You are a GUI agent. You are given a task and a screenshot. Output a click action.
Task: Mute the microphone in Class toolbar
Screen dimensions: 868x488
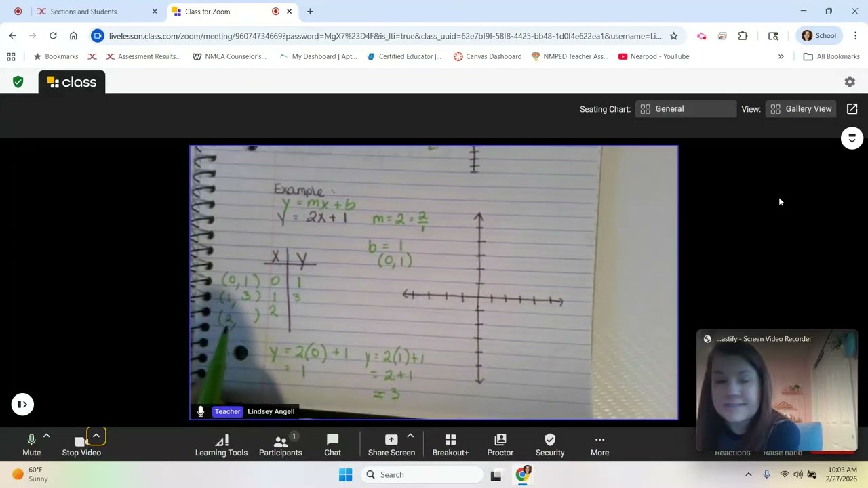click(x=31, y=445)
